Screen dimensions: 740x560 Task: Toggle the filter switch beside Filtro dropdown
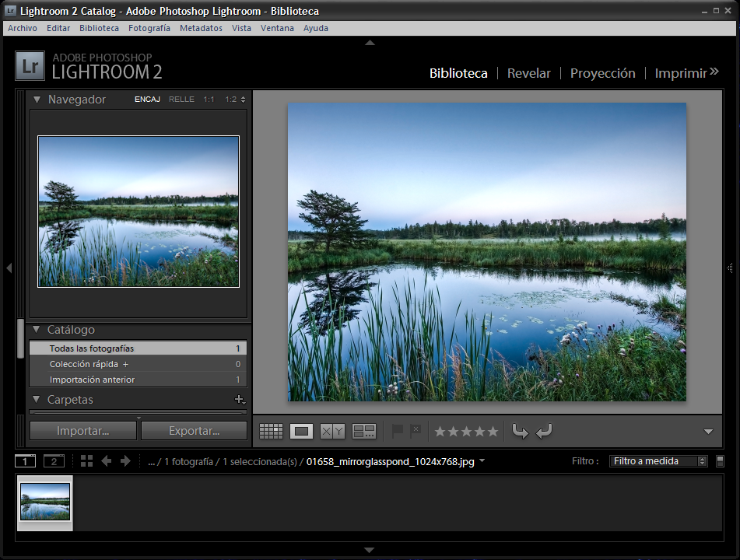(720, 461)
